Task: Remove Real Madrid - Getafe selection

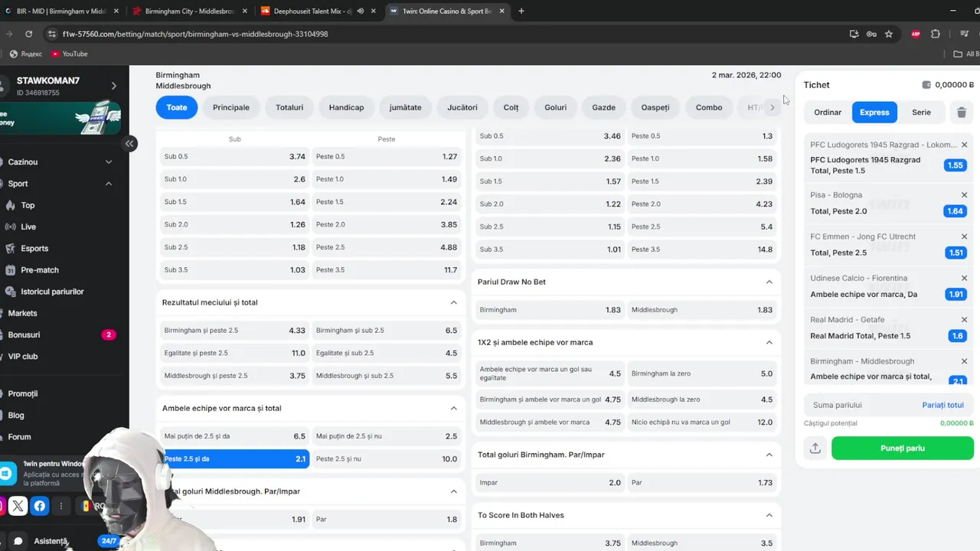Action: click(x=964, y=320)
